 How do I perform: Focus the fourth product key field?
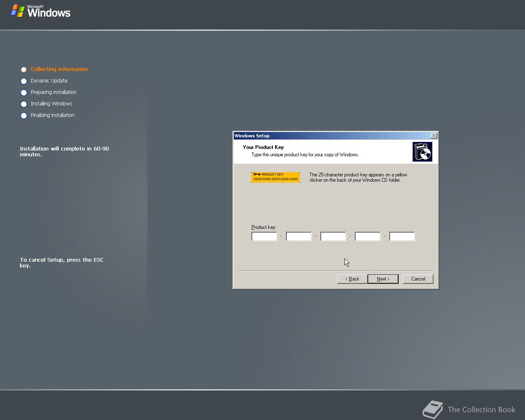tap(367, 236)
